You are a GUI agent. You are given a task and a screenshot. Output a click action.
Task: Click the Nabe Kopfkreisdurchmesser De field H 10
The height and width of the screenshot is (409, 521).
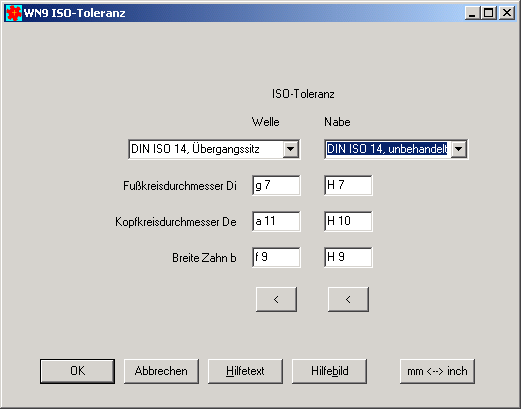348,221
